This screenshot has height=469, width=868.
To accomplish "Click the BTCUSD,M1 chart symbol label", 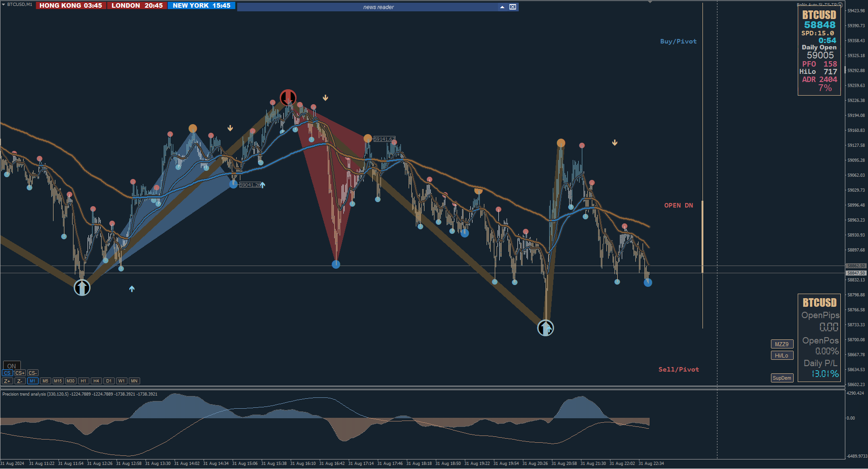I will [20, 5].
